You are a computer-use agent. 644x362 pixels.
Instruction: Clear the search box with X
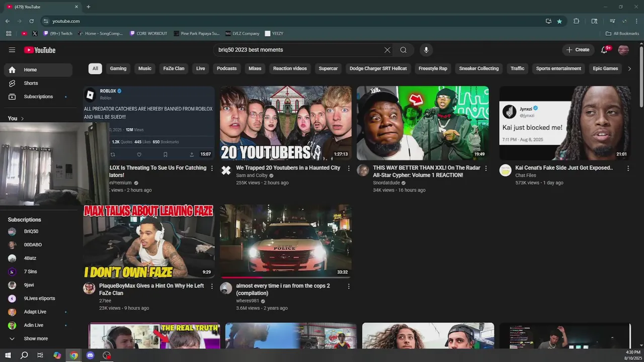click(387, 50)
